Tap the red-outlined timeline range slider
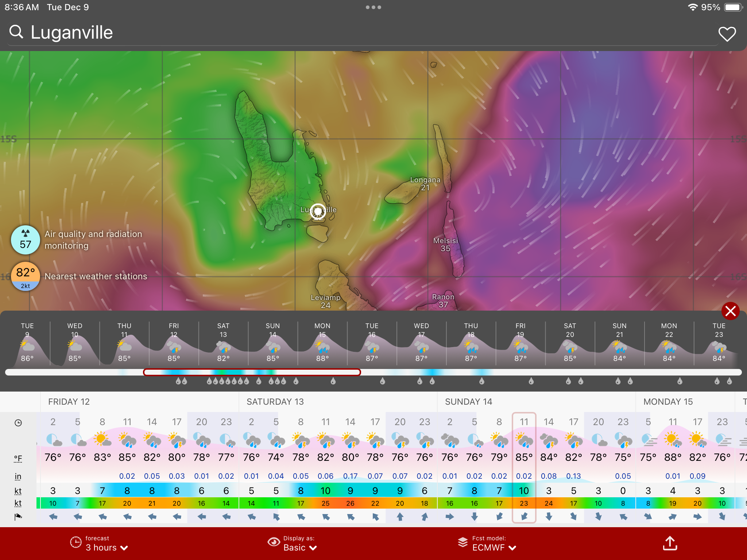Viewport: 747px width, 560px height. 252,372
